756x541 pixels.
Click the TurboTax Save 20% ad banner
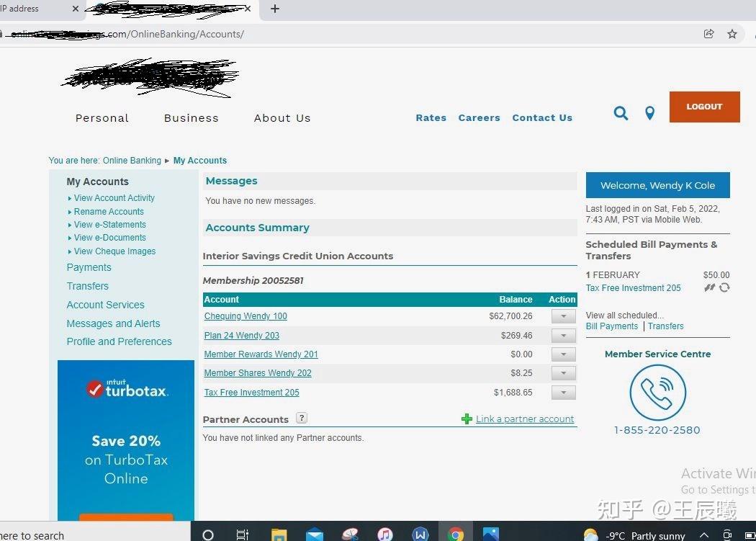(126, 440)
